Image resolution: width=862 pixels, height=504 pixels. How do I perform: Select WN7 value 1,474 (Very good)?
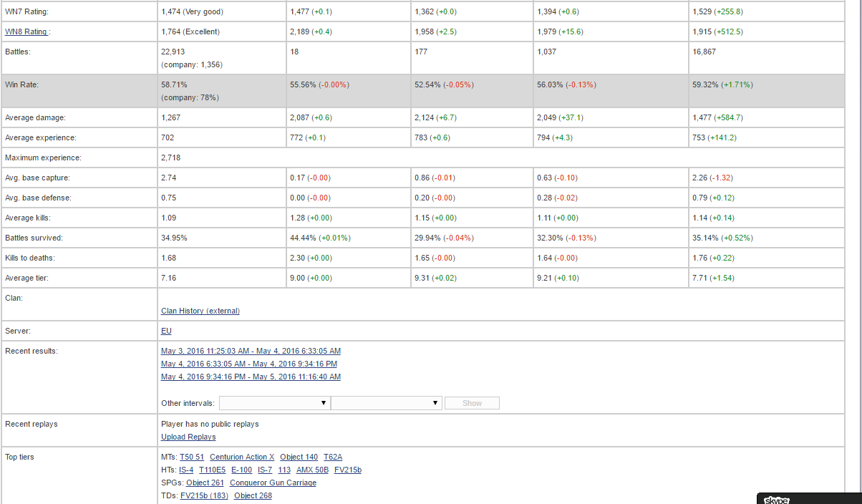click(192, 11)
